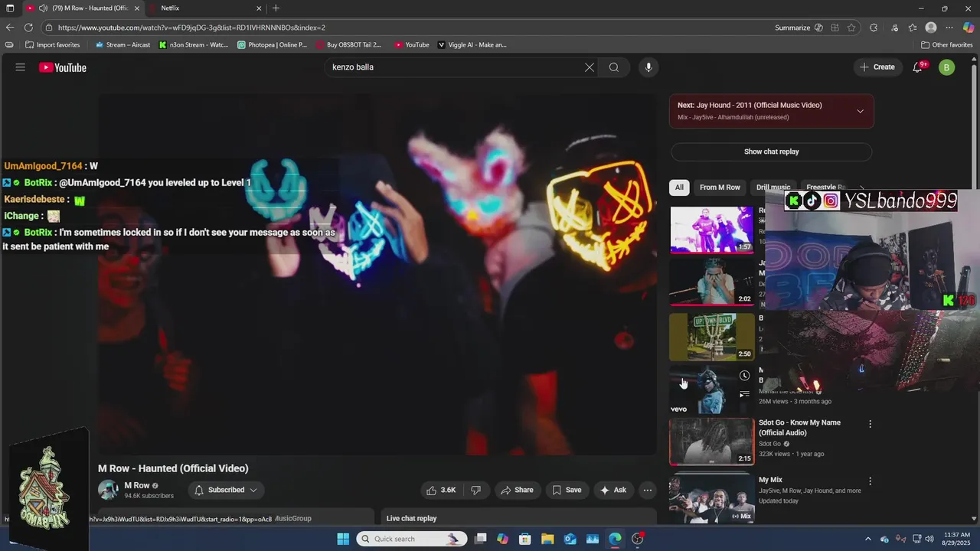Open a new browser tab
The width and height of the screenshot is (980, 551).
click(x=276, y=8)
